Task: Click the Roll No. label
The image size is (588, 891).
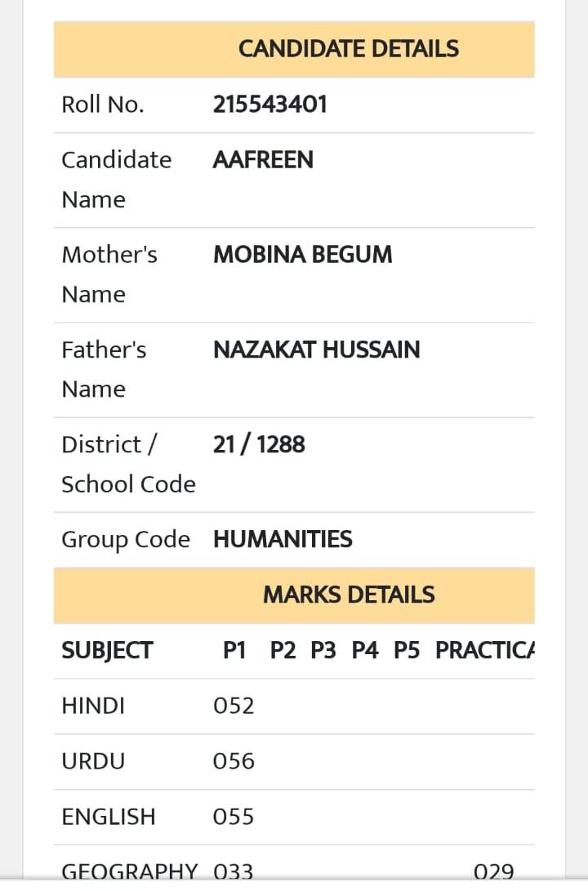Action: pyautogui.click(x=103, y=105)
